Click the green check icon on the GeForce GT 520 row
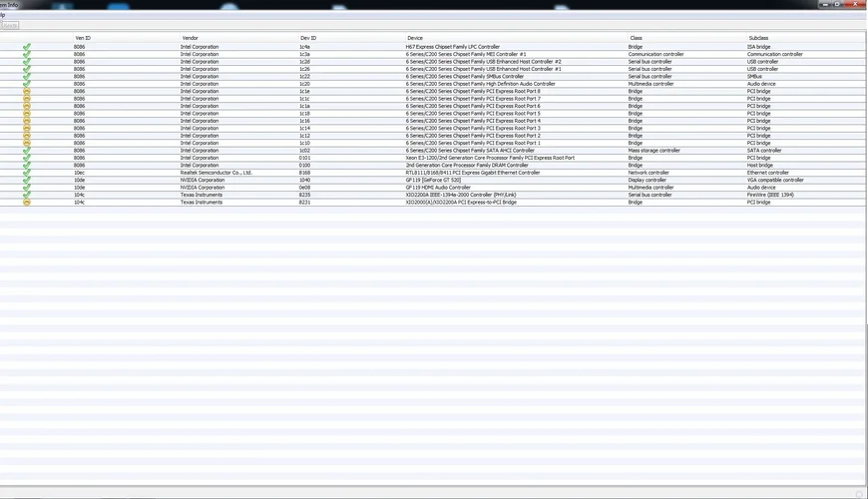The height and width of the screenshot is (499, 868). 27,180
